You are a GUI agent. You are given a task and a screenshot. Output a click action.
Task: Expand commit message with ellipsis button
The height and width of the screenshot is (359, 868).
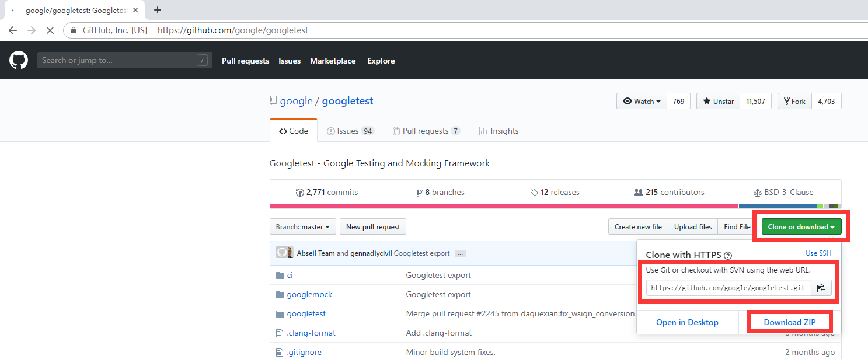(x=460, y=253)
